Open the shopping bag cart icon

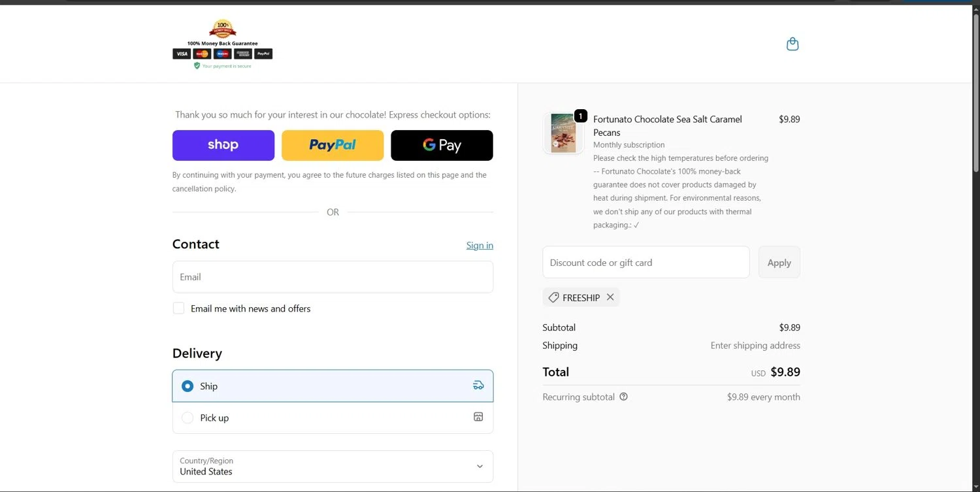792,44
